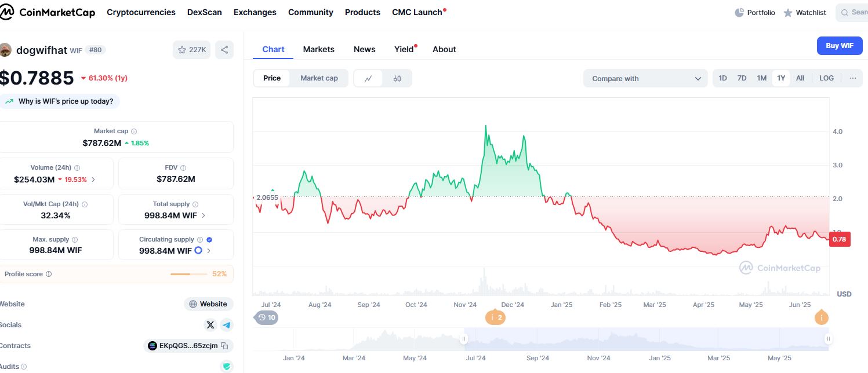This screenshot has height=373, width=868.
Task: Click the Profile score info icon
Action: click(49, 274)
